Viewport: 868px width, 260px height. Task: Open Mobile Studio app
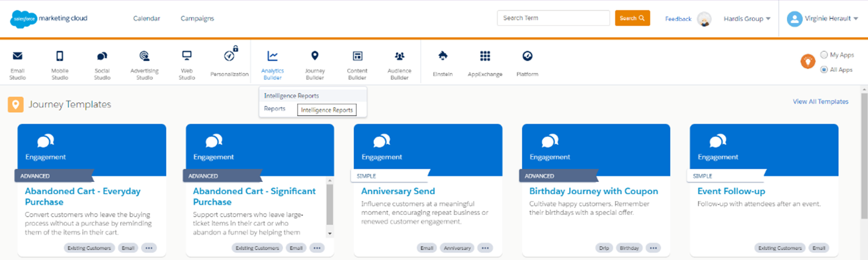(60, 64)
